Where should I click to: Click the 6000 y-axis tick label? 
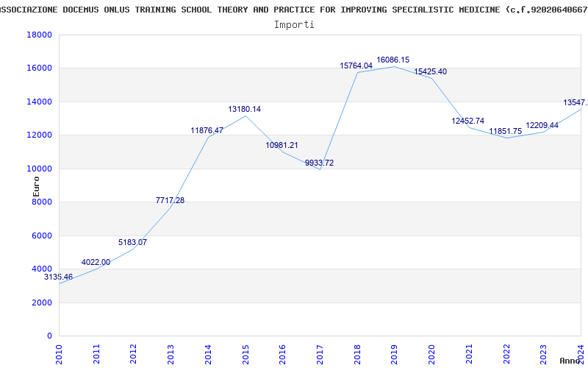pyautogui.click(x=42, y=236)
